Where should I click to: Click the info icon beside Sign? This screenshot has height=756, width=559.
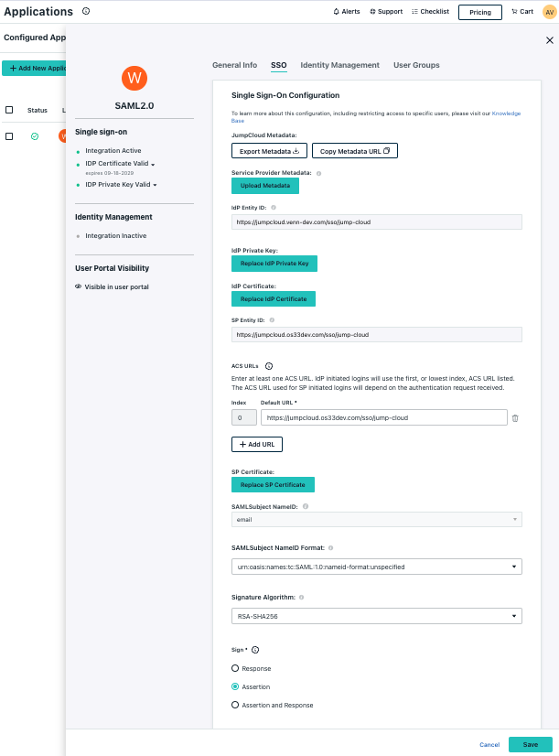255,650
